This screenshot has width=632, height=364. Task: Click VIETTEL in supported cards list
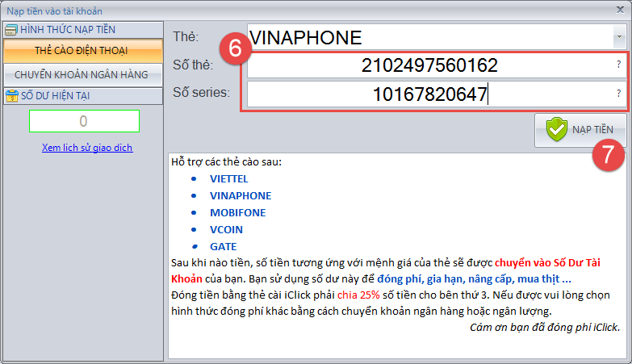[x=228, y=179]
